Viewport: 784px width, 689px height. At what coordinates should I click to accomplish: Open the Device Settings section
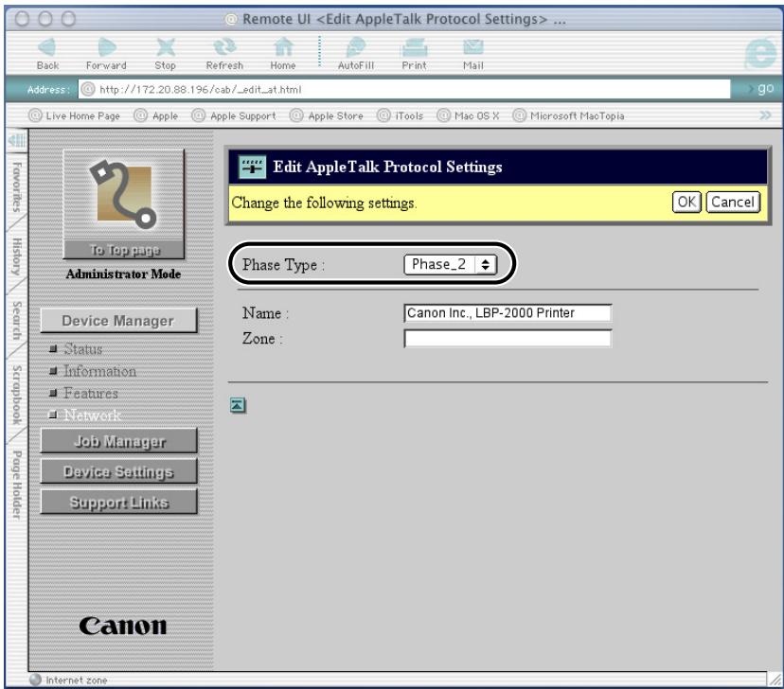(118, 471)
